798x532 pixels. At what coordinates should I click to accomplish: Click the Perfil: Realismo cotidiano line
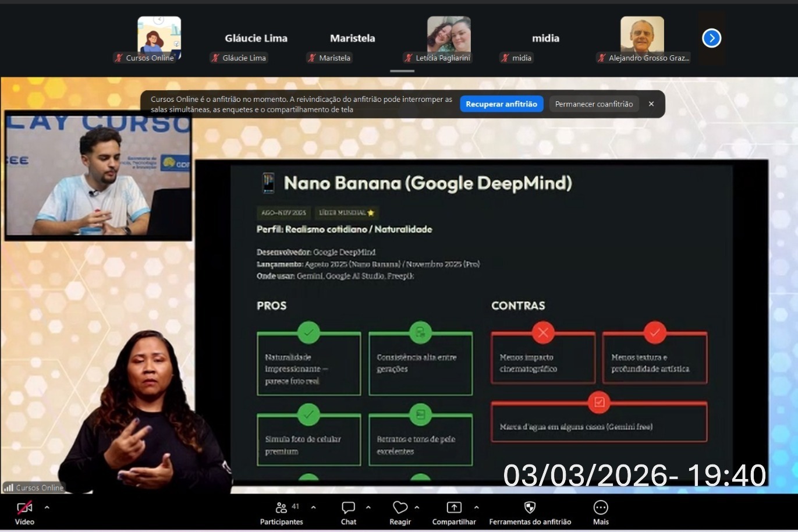[345, 229]
